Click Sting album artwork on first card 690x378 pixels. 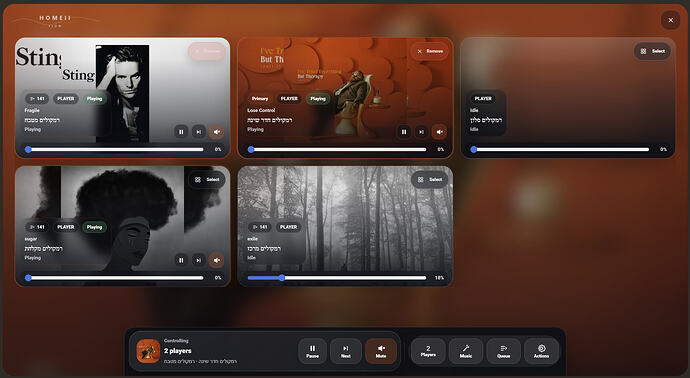tap(122, 94)
